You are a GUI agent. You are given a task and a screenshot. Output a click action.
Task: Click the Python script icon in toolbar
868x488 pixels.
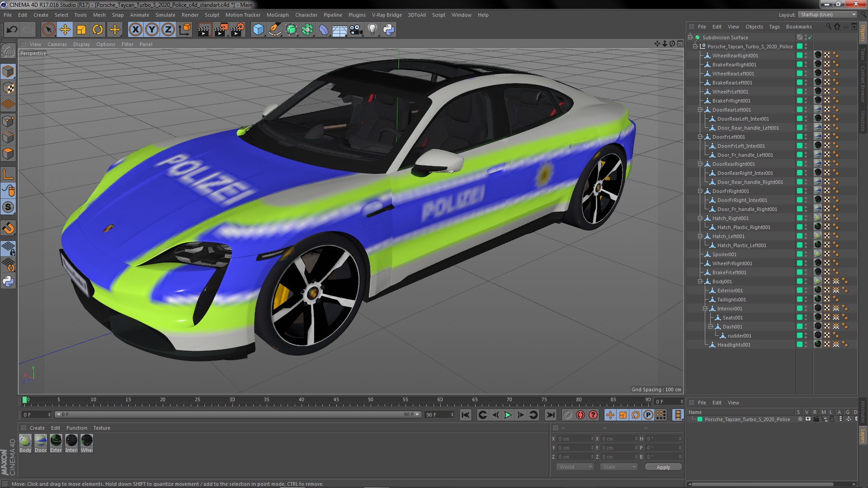click(x=389, y=30)
